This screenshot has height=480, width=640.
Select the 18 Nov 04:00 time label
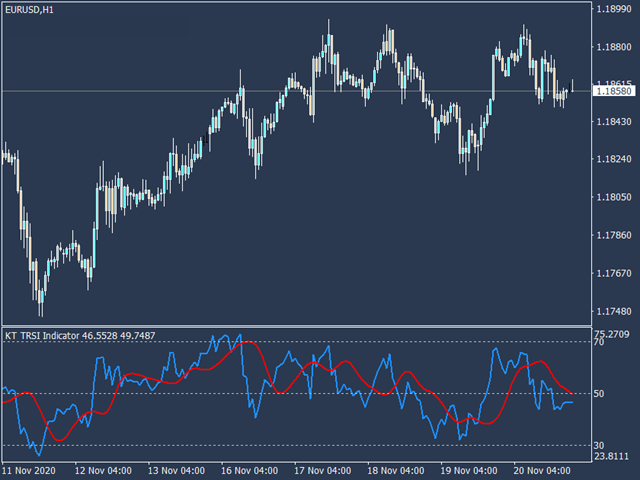(x=397, y=469)
